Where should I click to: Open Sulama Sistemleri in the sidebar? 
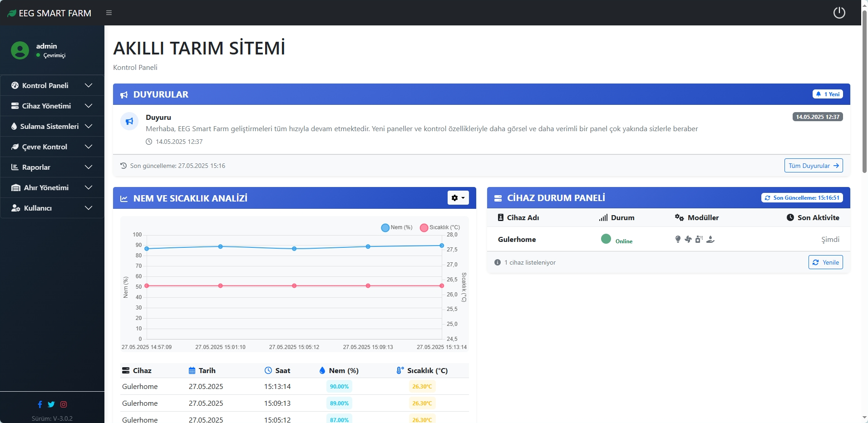click(x=52, y=126)
